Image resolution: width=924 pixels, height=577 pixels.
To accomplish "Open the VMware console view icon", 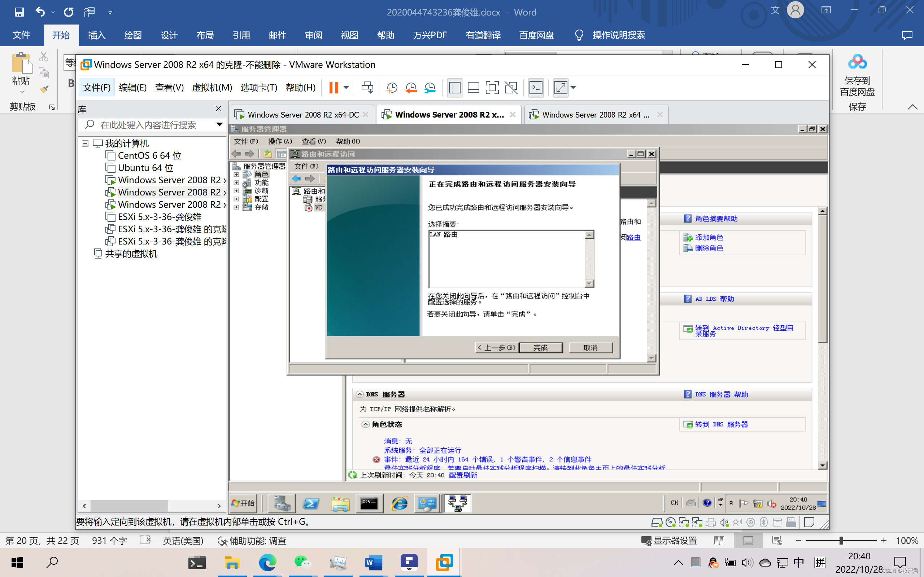I will [x=536, y=88].
